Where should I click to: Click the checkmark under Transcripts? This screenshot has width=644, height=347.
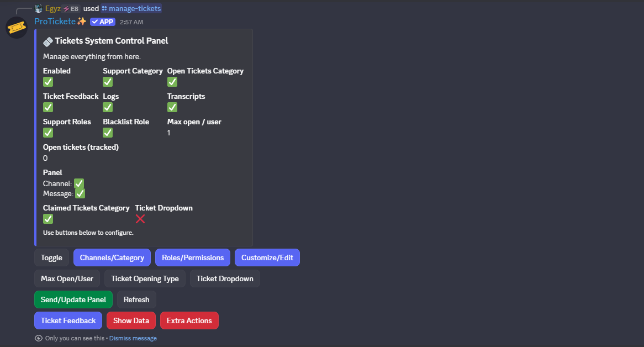click(x=172, y=107)
